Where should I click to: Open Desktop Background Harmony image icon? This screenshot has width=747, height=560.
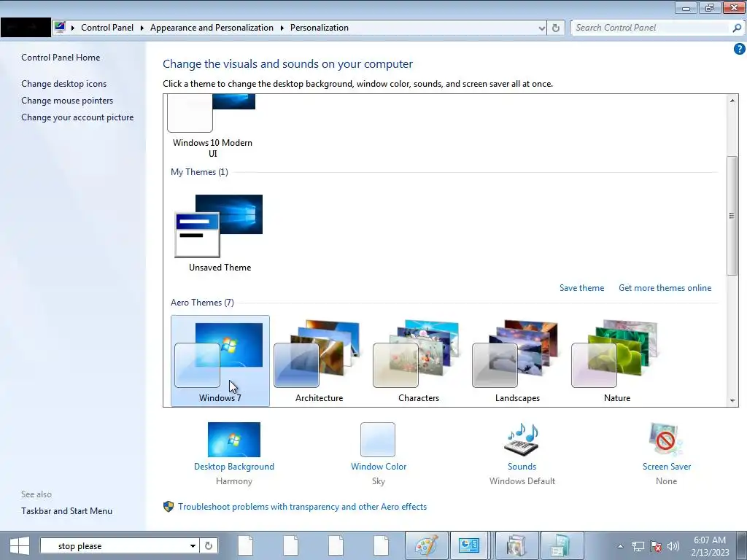(234, 440)
